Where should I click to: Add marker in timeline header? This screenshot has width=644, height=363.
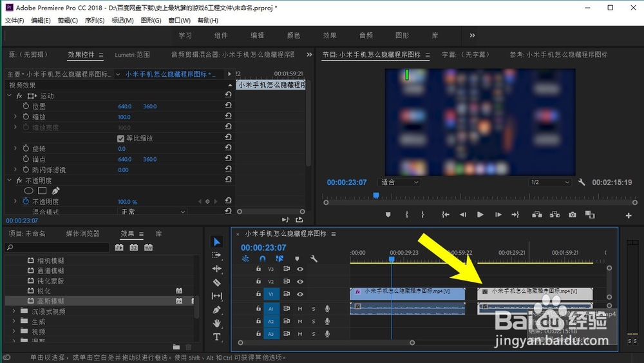pos(297,259)
